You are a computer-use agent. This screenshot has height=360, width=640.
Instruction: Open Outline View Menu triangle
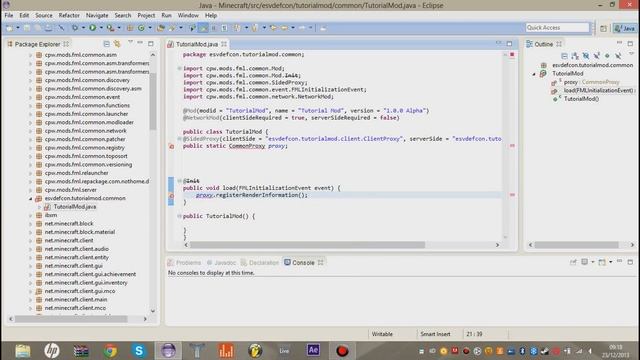tap(631, 53)
